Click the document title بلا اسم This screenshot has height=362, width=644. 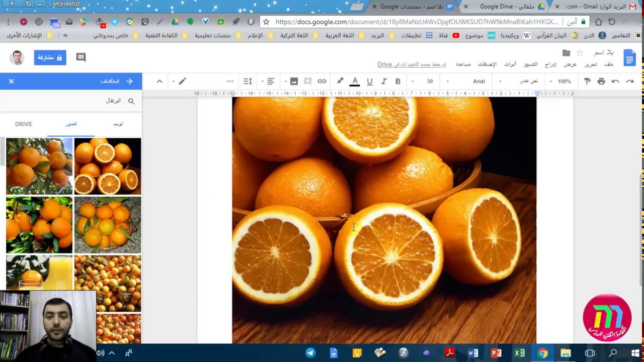(604, 53)
